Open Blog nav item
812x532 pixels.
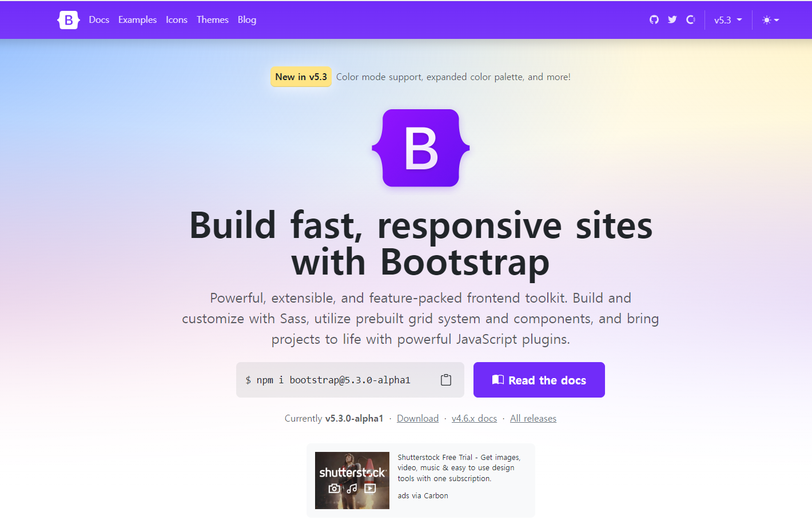pos(247,20)
